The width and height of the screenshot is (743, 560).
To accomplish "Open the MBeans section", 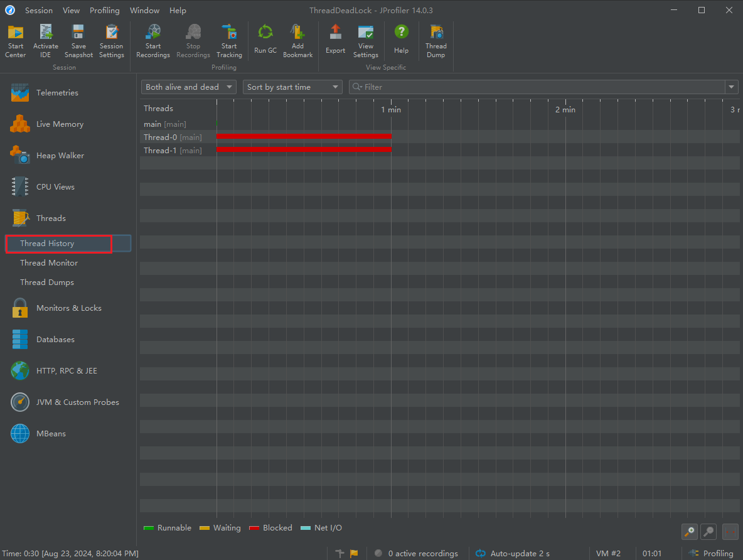I will (x=68, y=433).
